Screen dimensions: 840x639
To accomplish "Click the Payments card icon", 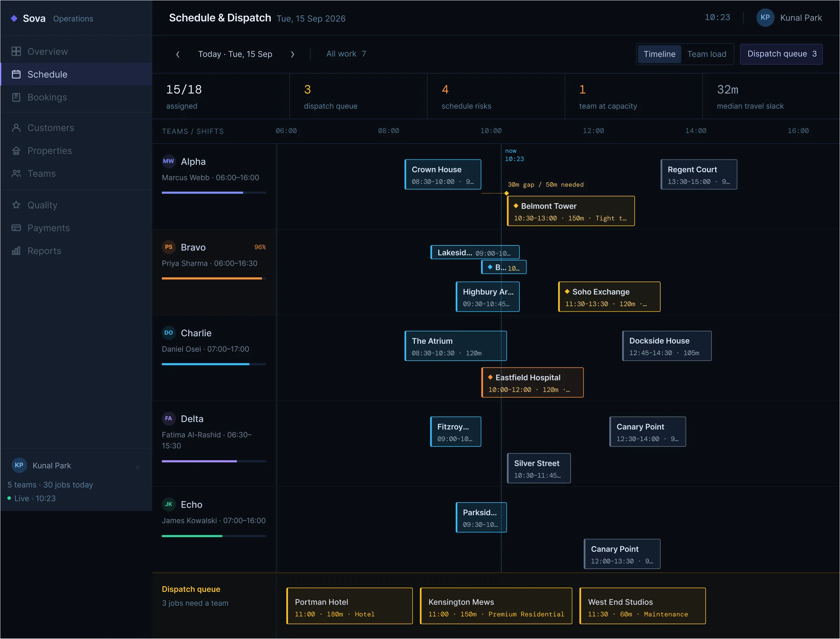I will 16,228.
